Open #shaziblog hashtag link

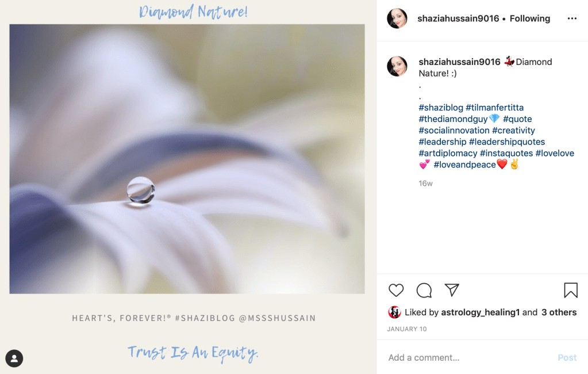coord(441,108)
